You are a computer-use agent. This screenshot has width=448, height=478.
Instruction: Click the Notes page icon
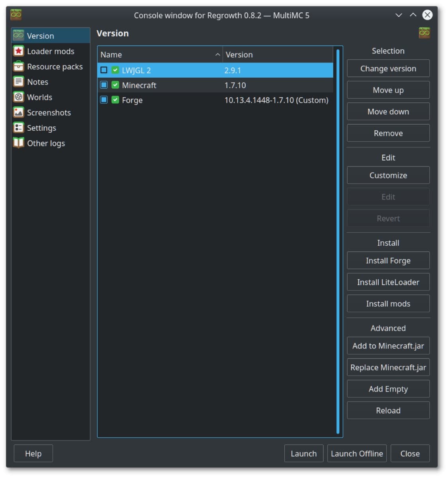click(x=18, y=82)
